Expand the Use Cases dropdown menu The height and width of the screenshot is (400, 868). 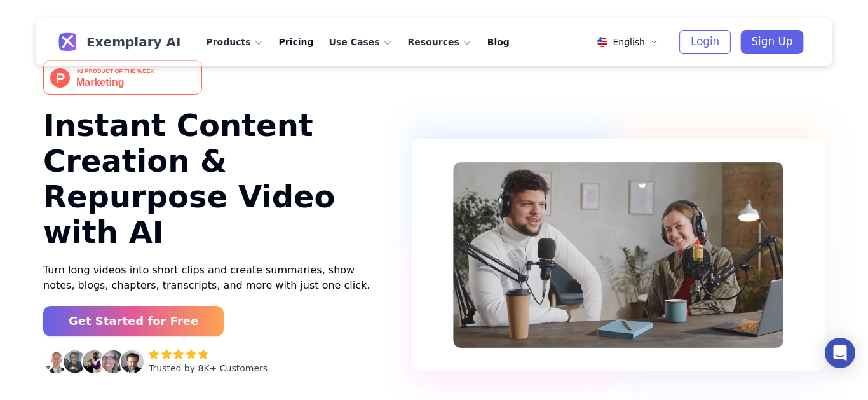(x=360, y=42)
